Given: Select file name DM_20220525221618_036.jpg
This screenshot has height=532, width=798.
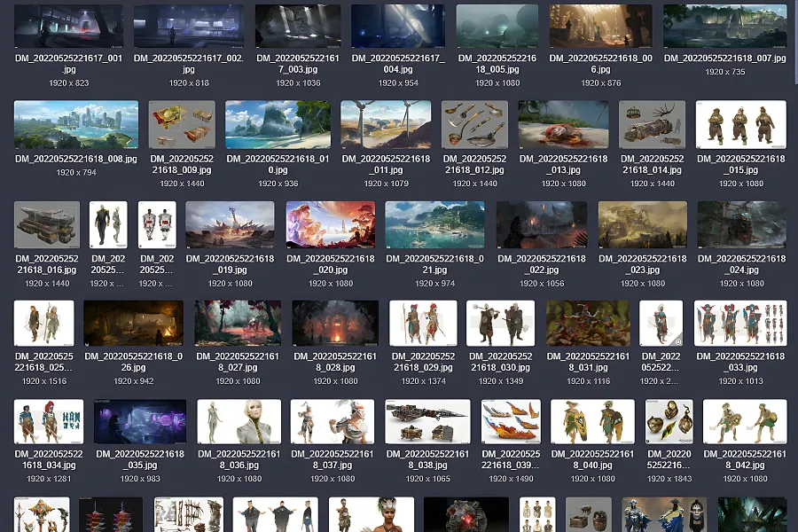Looking at the screenshot, I should pos(239,459).
